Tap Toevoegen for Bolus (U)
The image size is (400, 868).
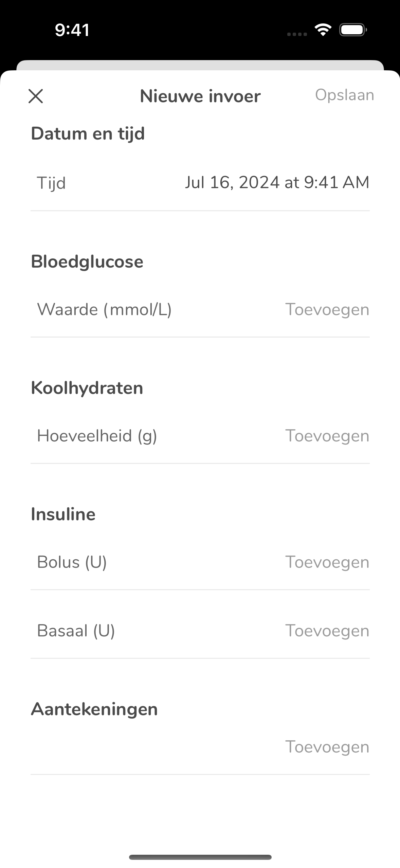(327, 562)
